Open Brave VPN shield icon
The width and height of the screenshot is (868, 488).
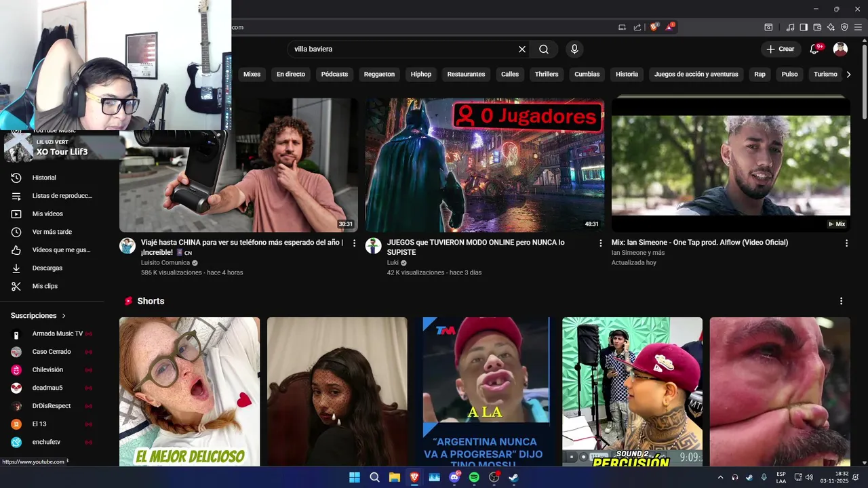[844, 27]
